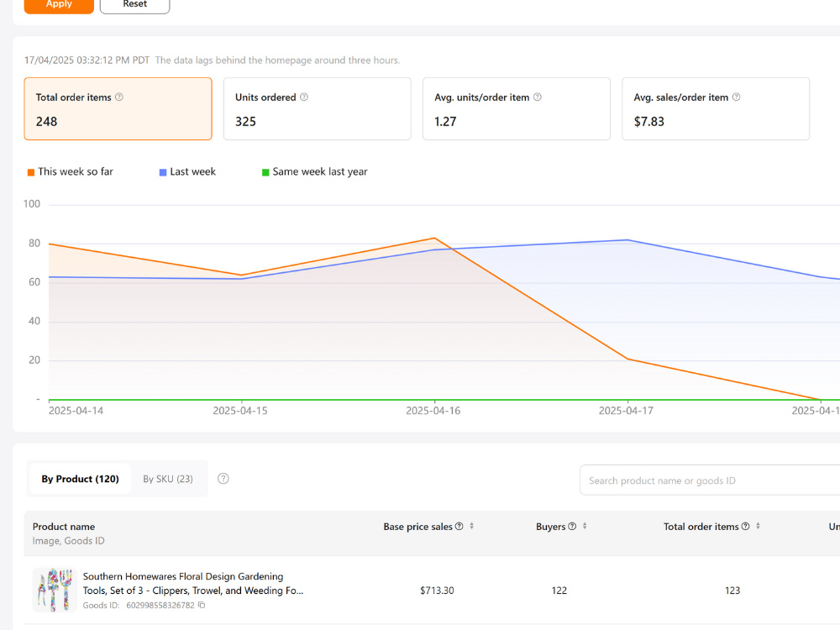Toggle 'Last week' legend series

click(187, 171)
